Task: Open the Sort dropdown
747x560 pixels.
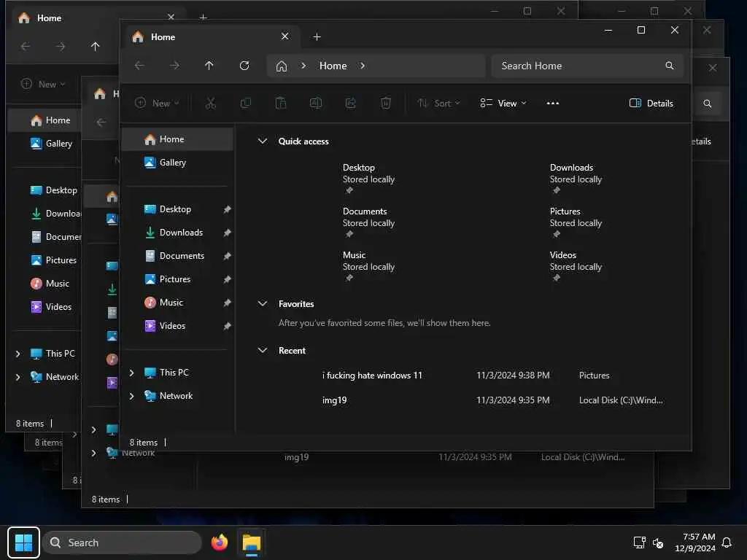Action: pyautogui.click(x=438, y=104)
